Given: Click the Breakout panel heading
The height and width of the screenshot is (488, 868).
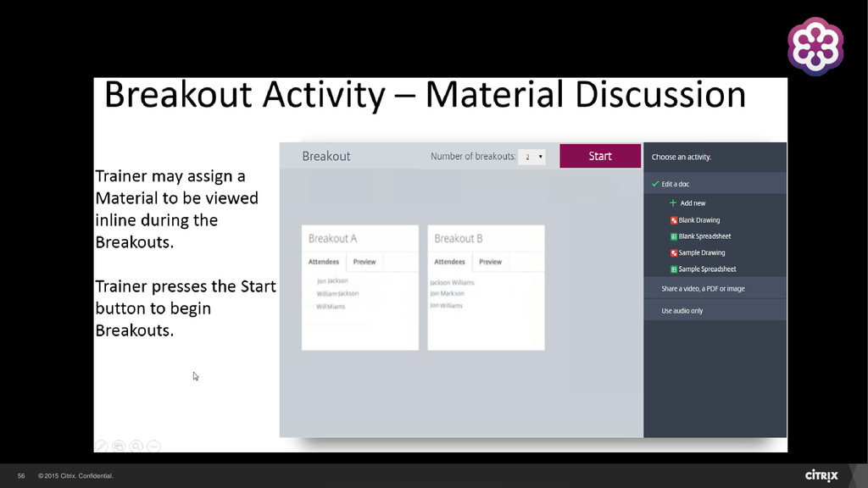Looking at the screenshot, I should pyautogui.click(x=326, y=156).
